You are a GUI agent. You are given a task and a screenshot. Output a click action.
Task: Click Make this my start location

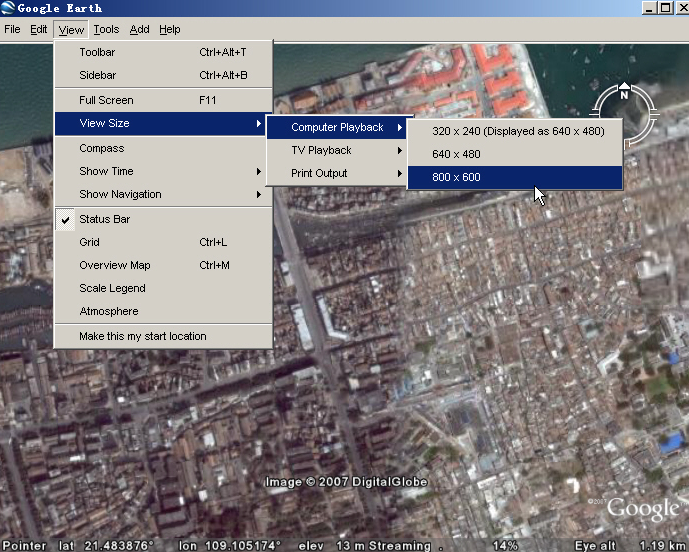pyautogui.click(x=142, y=336)
